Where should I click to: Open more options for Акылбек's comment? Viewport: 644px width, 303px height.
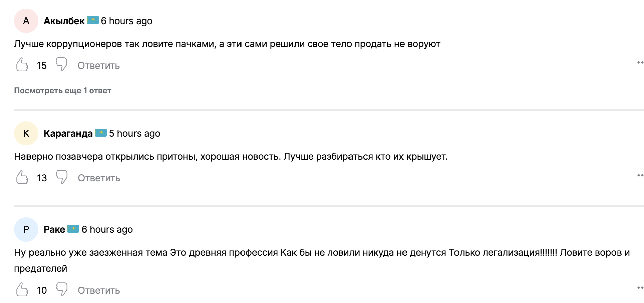point(640,63)
